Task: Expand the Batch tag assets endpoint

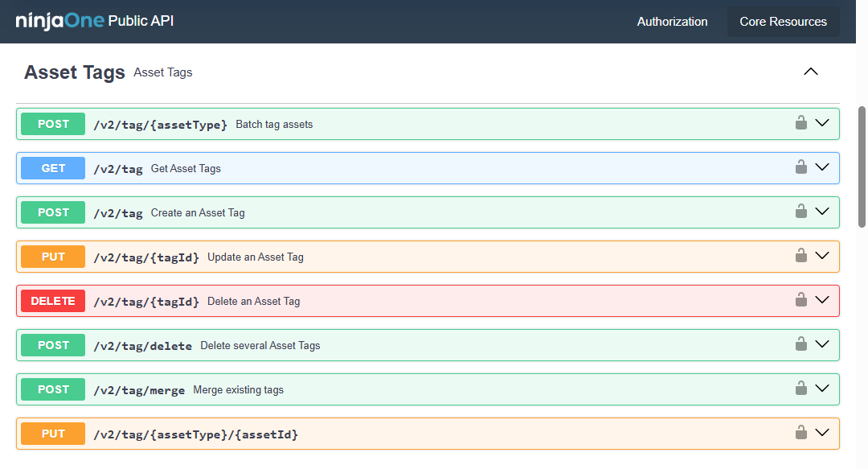Action: pos(822,123)
